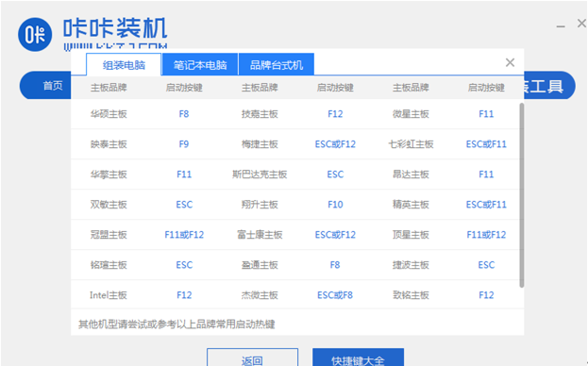Click the hotkey table vertical scrollbar
588x366 pixels.
522,195
